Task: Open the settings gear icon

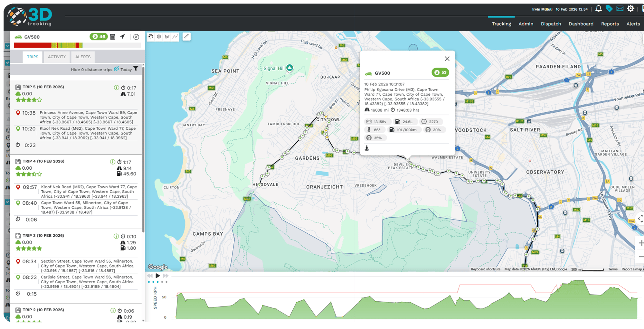Action: 630,9
